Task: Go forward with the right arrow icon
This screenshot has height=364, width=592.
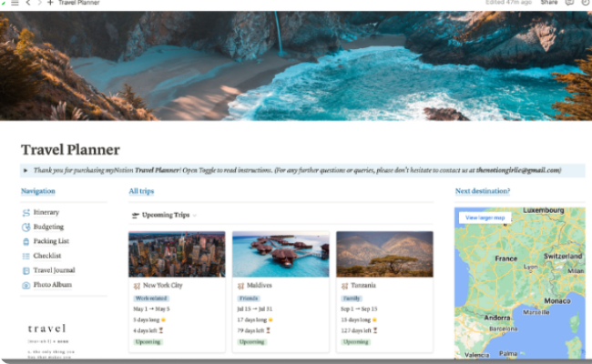Action: tap(39, 3)
